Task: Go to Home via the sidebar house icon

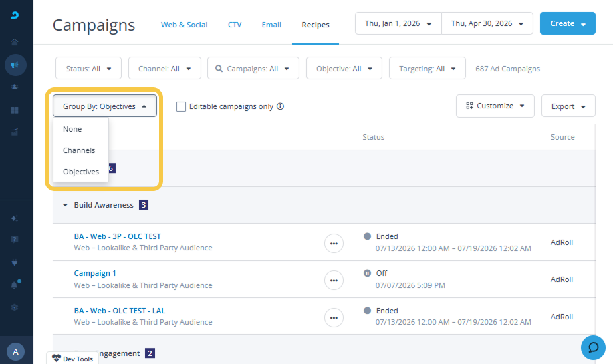Action: 15,42
